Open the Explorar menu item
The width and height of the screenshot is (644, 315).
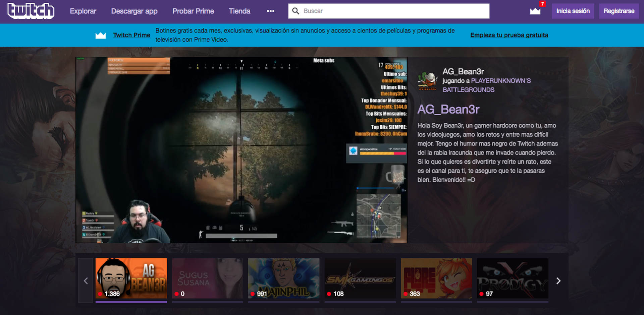tap(83, 11)
